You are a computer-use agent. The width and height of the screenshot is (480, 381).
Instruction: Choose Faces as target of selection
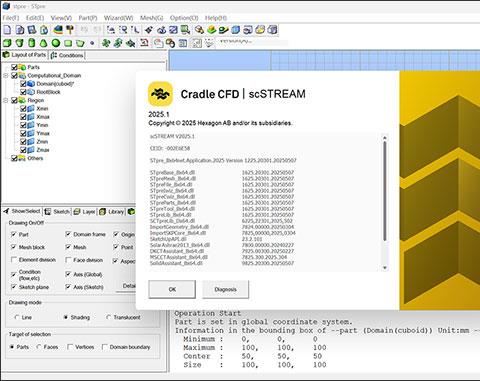point(39,347)
